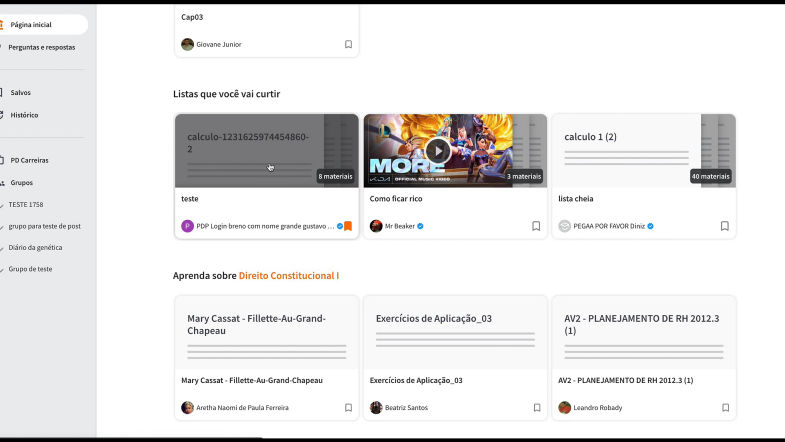Play the Como ficar rico video
The width and height of the screenshot is (785, 442).
[437, 150]
